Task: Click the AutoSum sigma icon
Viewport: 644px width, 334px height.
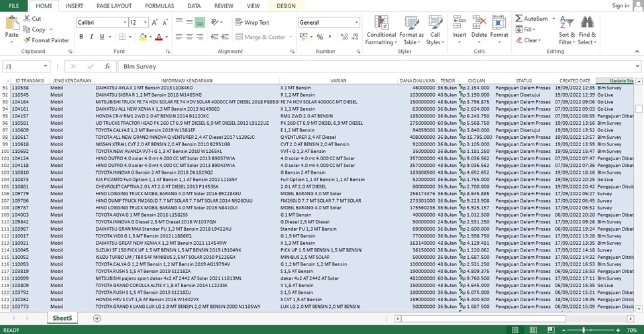Action: click(518, 19)
